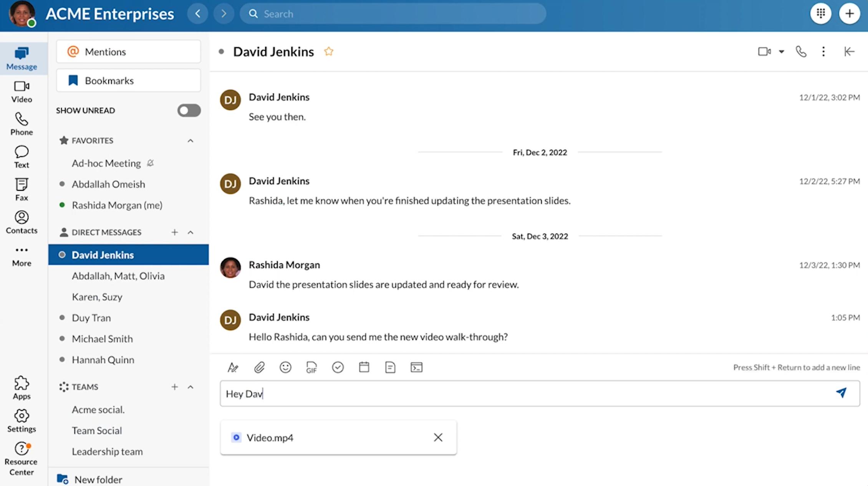The image size is (868, 486).
Task: Click the Search field
Action: click(393, 14)
